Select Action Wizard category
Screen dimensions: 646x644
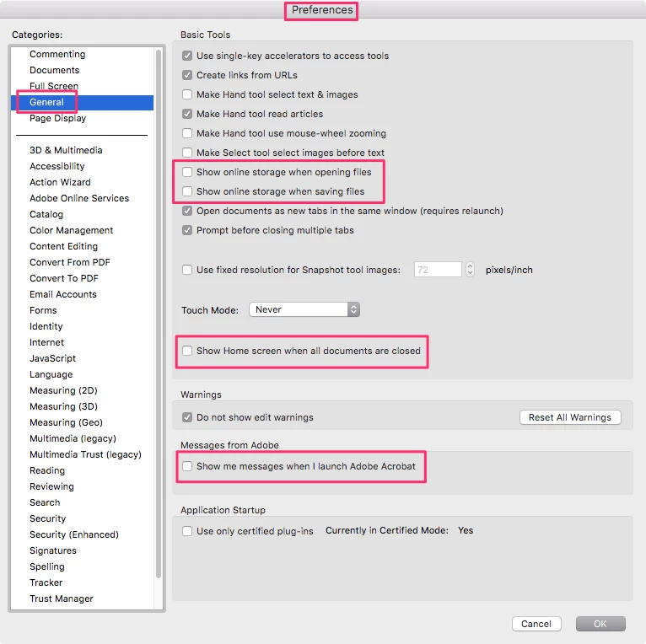60,182
